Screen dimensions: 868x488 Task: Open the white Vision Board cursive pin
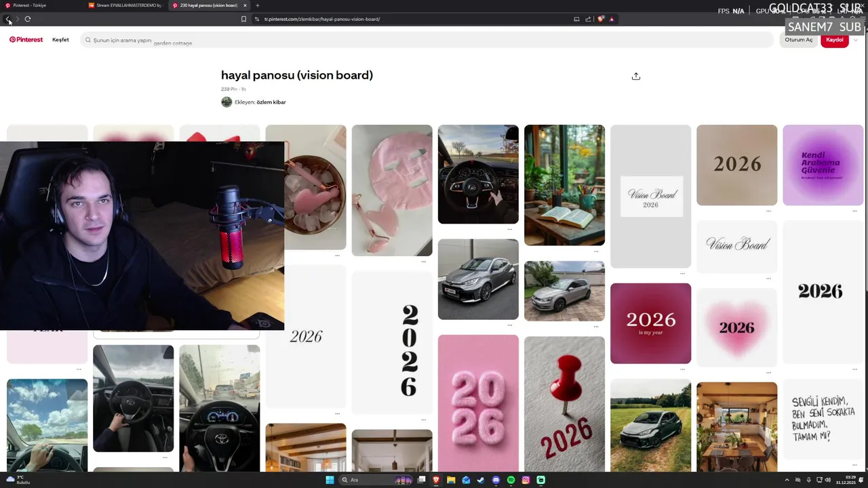tap(736, 246)
